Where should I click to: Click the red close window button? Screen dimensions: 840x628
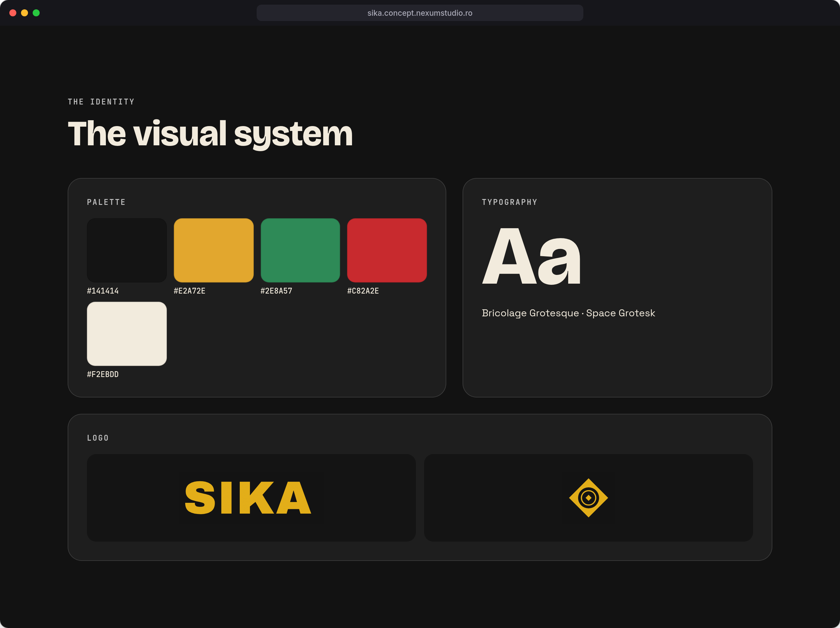click(13, 13)
